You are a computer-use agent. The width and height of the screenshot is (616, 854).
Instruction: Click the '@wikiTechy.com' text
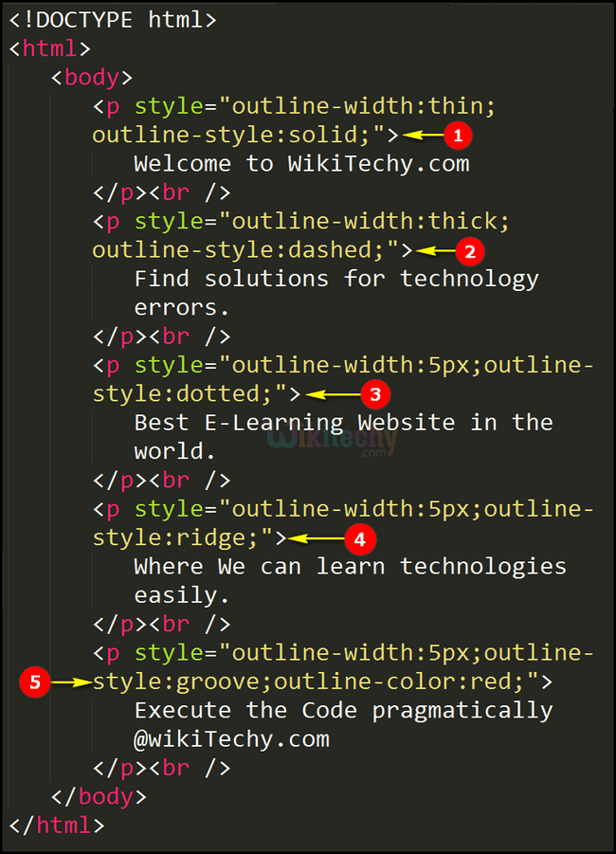click(x=231, y=738)
